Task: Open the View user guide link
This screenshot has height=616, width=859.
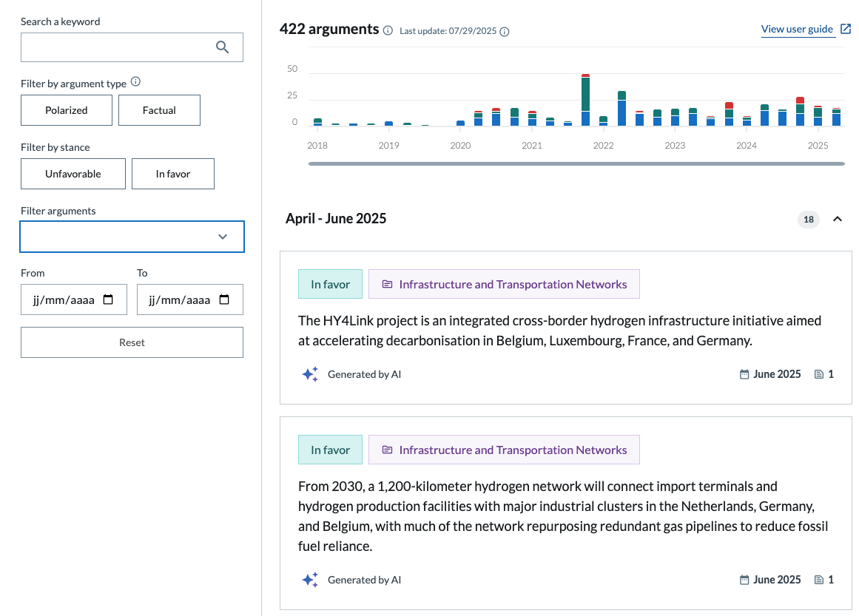Action: (797, 30)
